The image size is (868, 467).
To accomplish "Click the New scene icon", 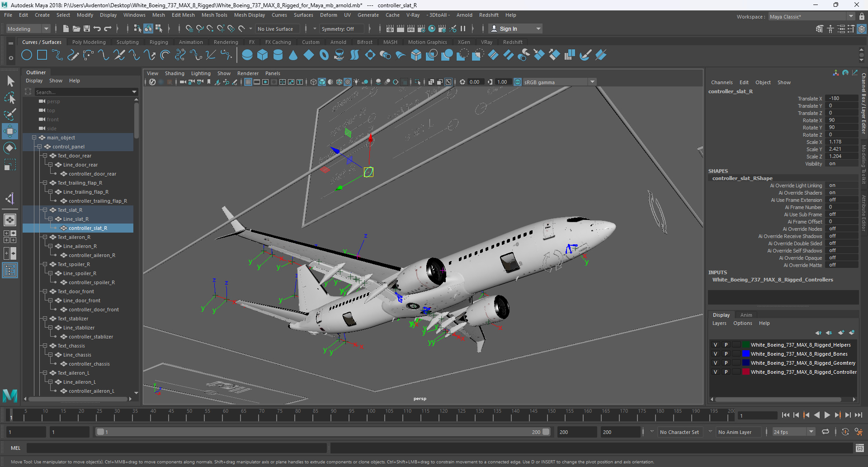I will click(66, 29).
